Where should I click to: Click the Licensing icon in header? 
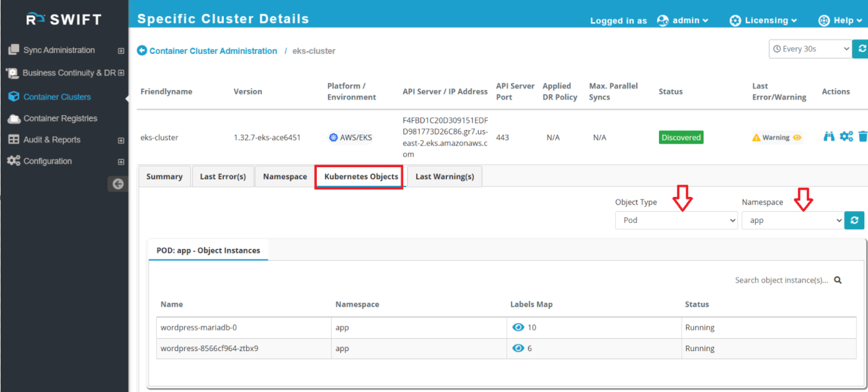tap(735, 20)
